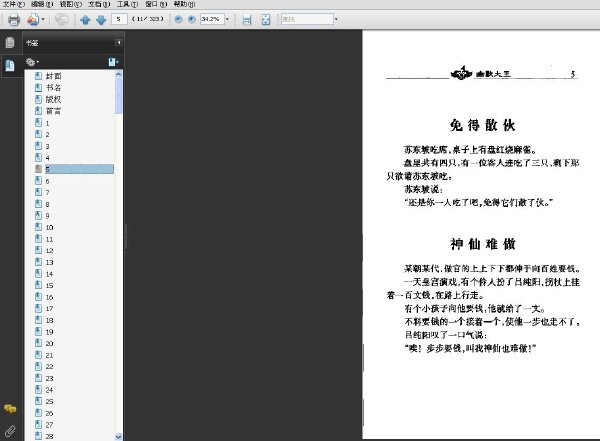Click the greyed comment bubble toolbar icon
The width and height of the screenshot is (600, 441).
point(61,19)
